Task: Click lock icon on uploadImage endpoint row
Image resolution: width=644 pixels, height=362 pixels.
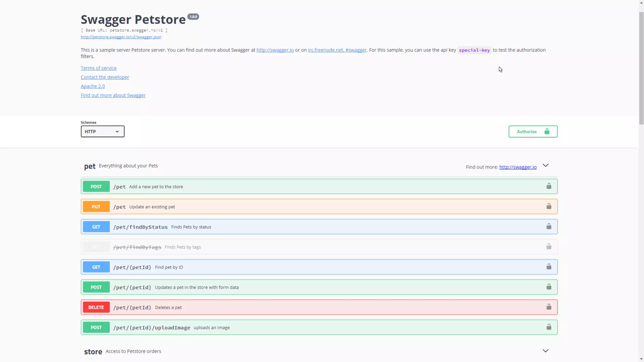Action: click(549, 327)
